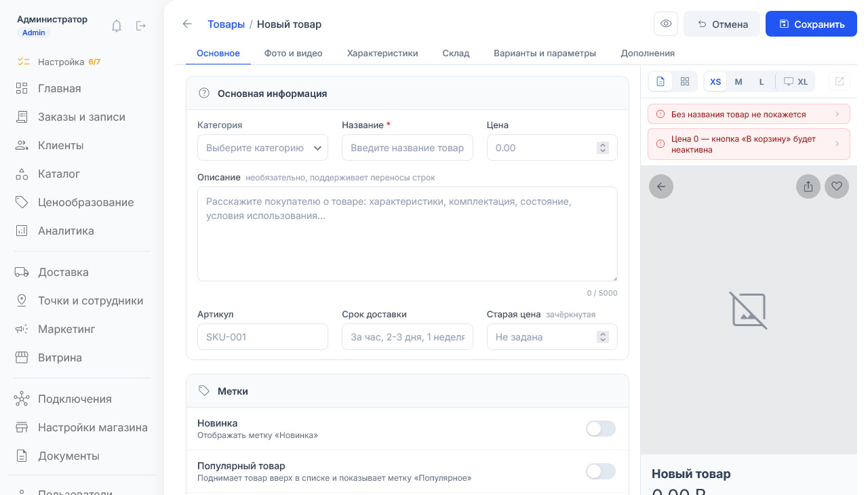Click the Точки и сотрудники pin icon

click(22, 300)
